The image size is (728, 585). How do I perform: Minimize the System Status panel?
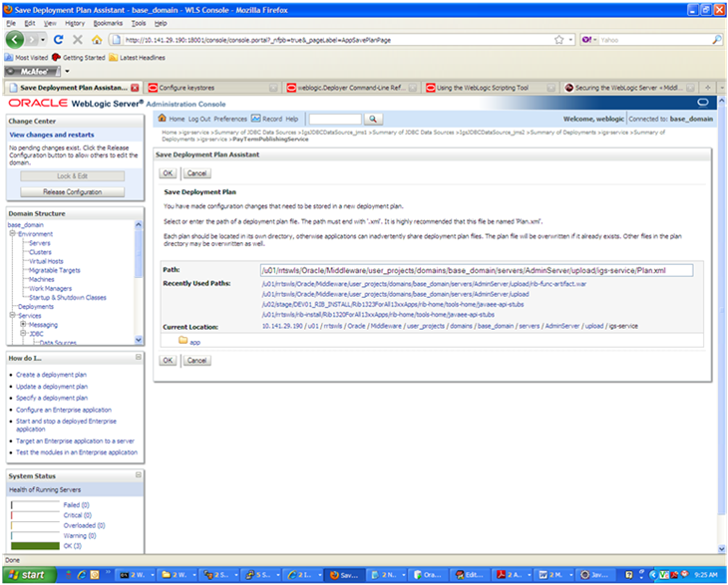point(139,474)
